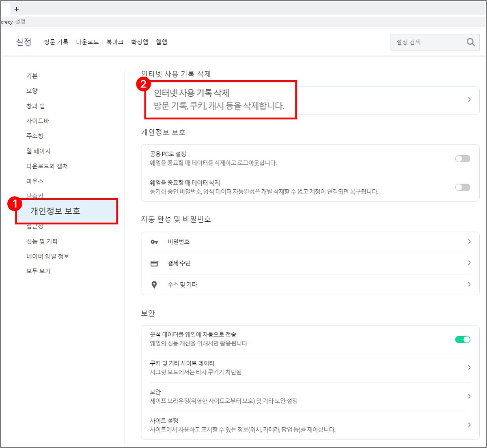
Task: Select 다운로드와 캡처 in the sidebar
Action: coord(47,166)
